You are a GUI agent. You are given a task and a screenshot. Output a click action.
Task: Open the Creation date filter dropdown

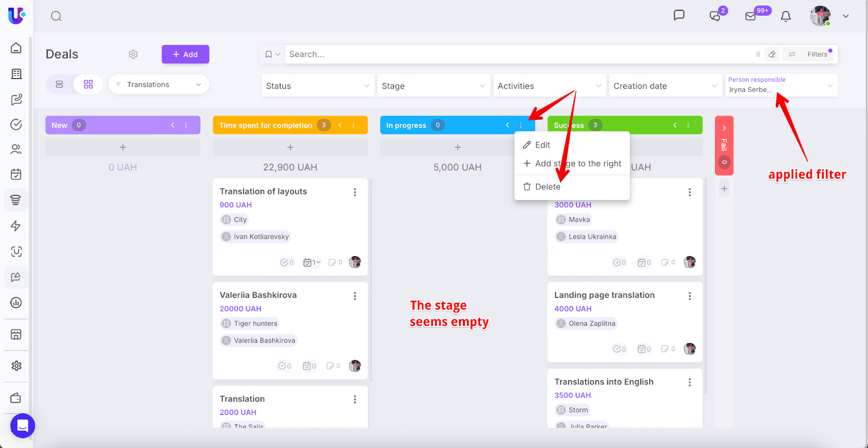pos(666,86)
